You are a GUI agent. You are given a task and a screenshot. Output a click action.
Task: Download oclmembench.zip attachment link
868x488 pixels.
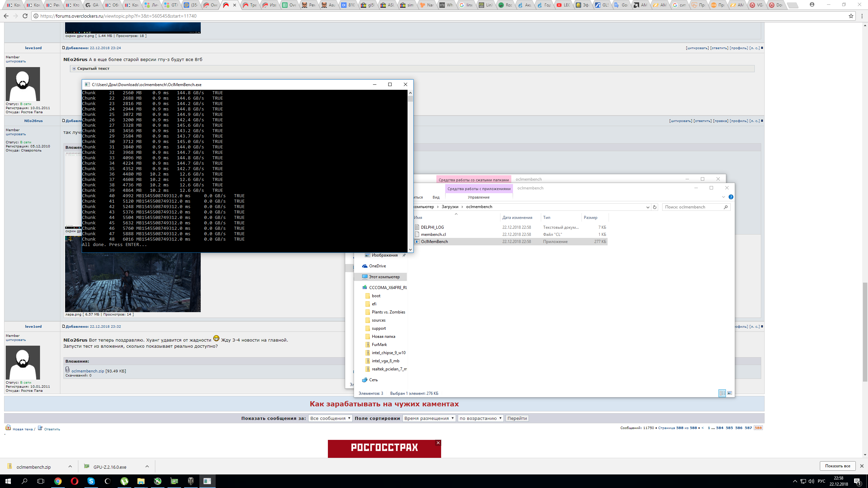(x=87, y=371)
